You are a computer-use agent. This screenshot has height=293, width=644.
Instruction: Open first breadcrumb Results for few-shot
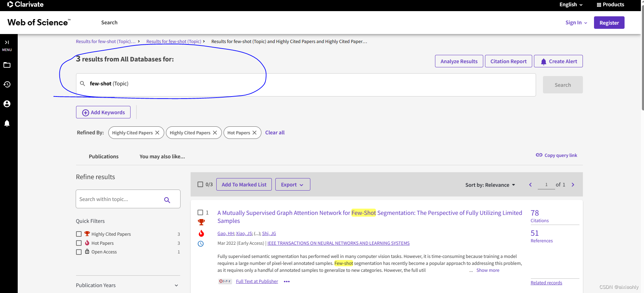pos(106,41)
